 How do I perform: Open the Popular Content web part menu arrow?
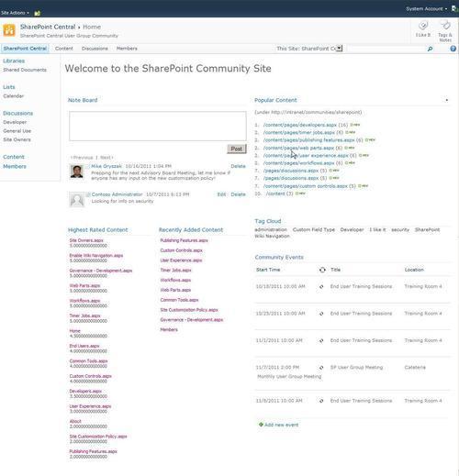pyautogui.click(x=447, y=100)
